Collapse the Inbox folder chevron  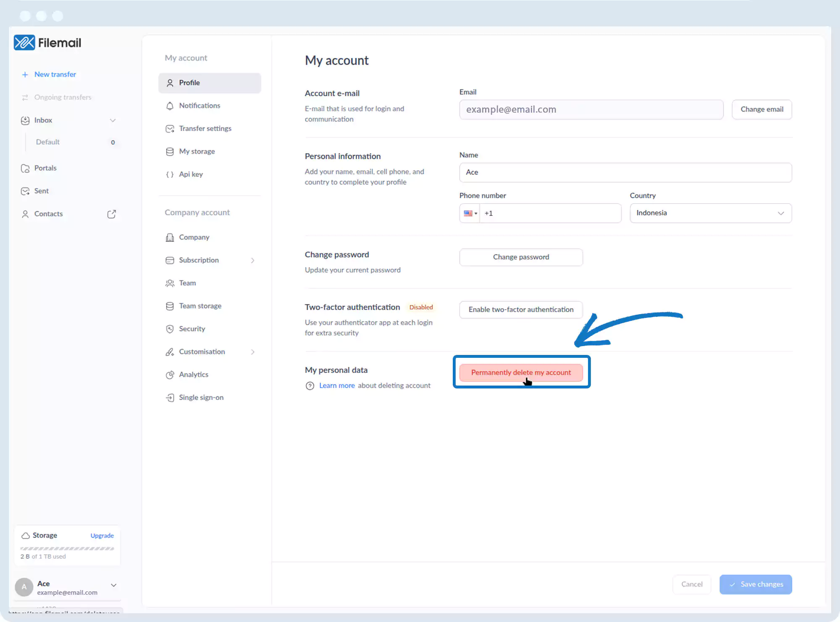[113, 121]
